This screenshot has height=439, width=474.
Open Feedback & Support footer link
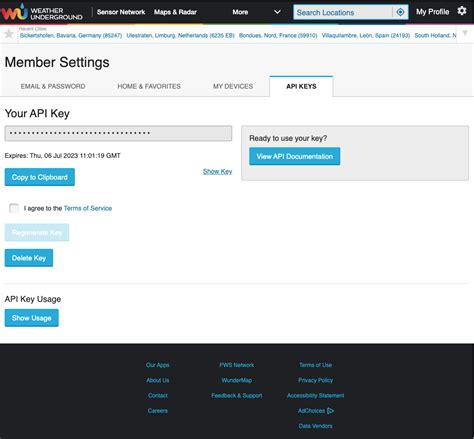click(237, 396)
